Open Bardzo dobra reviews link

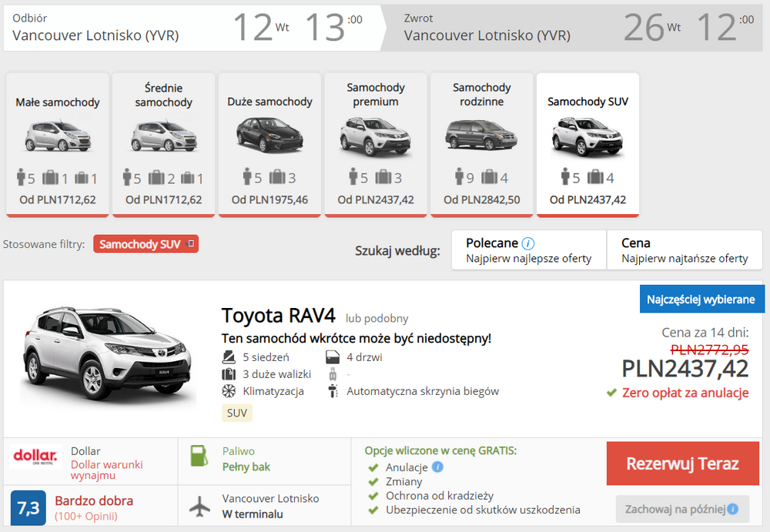94,500
